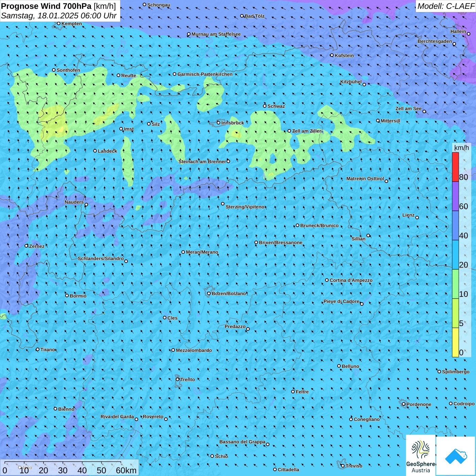The width and height of the screenshot is (476, 476).
Task: Click the blue cloud-and-roof logo icon
Action: (x=456, y=456)
